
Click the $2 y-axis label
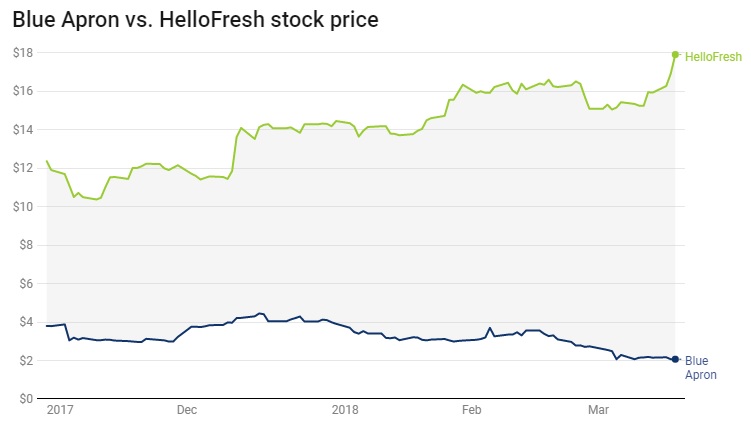tap(27, 360)
